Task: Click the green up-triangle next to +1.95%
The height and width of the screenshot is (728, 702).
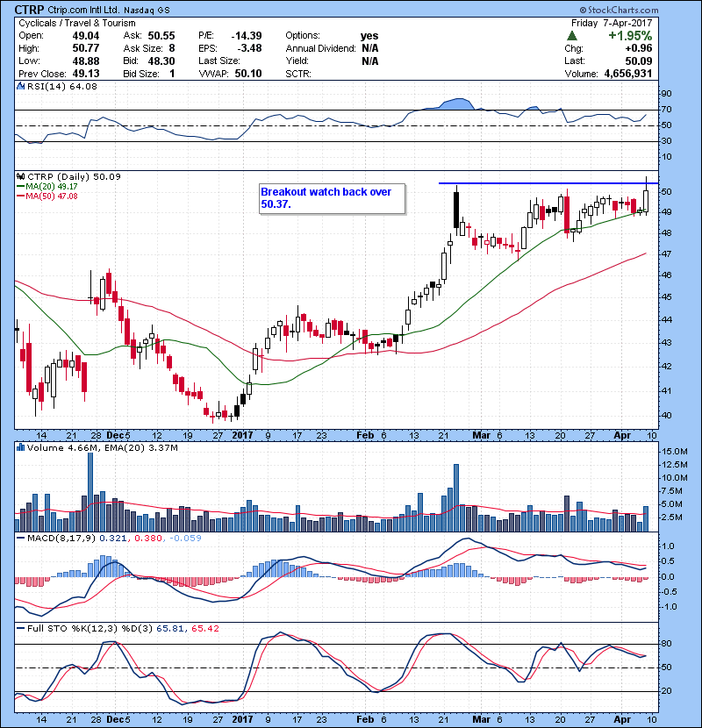Action: [572, 36]
